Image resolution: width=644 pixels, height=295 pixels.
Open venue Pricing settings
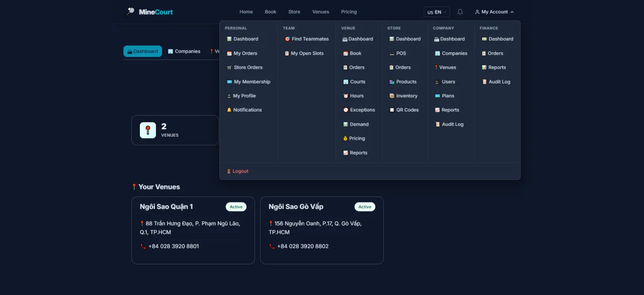point(354,139)
